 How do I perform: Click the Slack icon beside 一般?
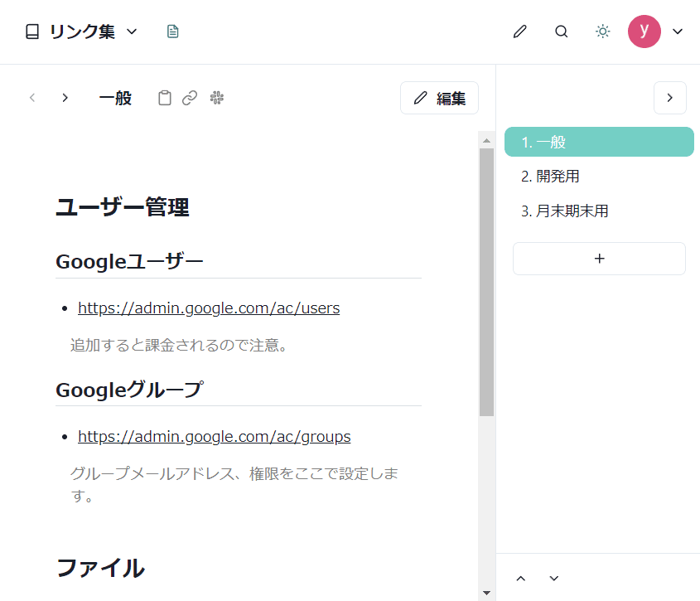point(217,98)
